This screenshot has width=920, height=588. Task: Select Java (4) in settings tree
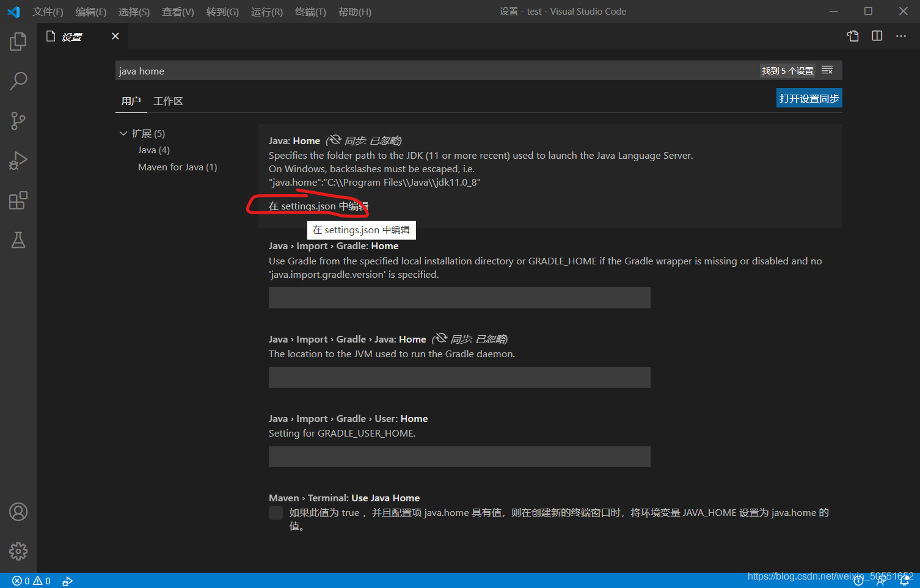154,150
